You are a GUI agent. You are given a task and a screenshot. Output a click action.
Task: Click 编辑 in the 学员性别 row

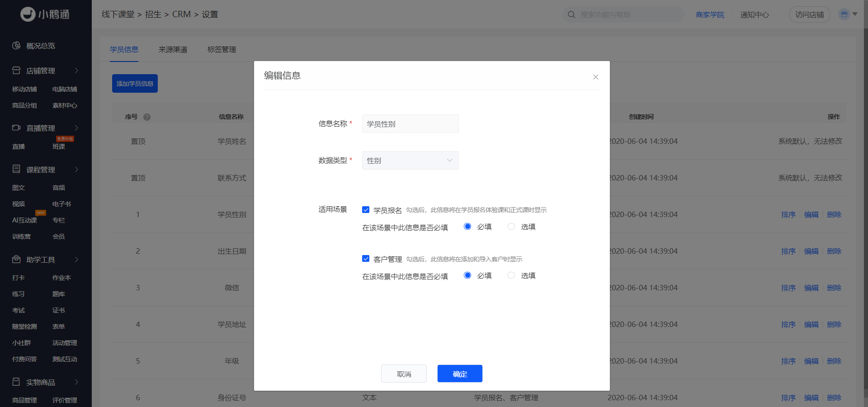811,214
